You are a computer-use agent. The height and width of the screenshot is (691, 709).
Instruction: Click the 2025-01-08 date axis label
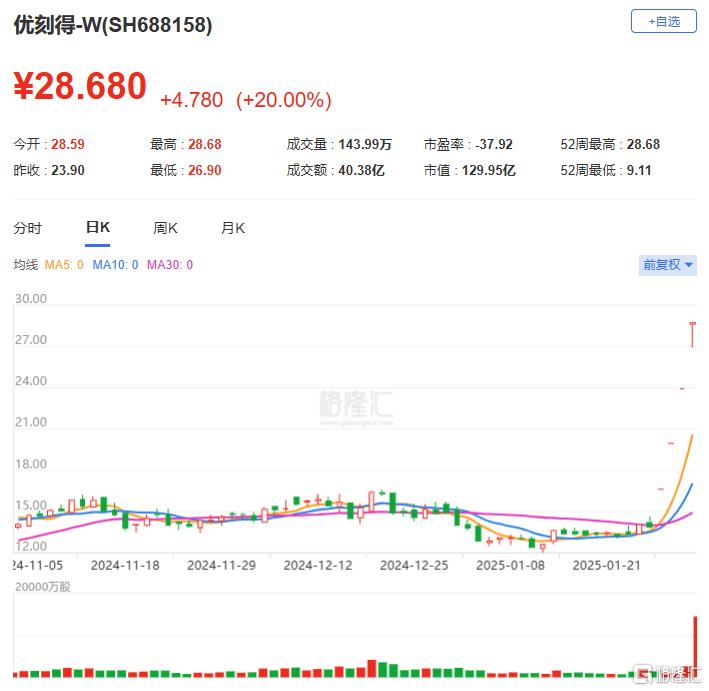click(510, 565)
